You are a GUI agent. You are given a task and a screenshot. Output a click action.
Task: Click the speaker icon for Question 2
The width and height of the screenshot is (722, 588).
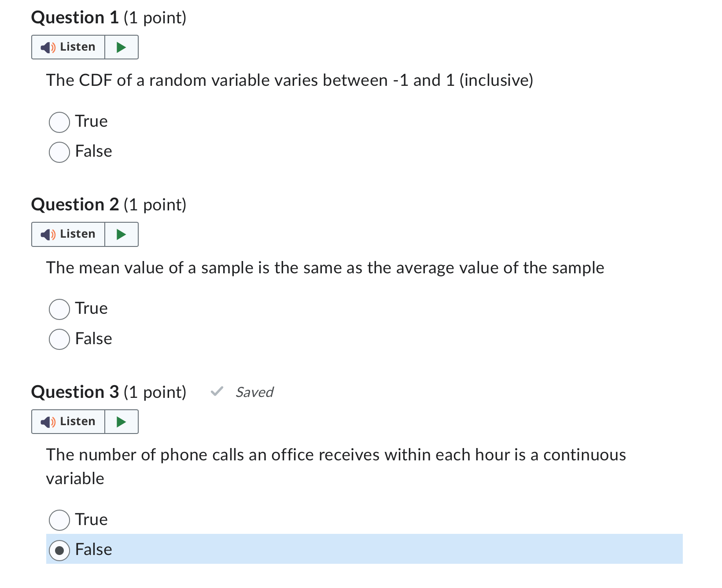[48, 234]
